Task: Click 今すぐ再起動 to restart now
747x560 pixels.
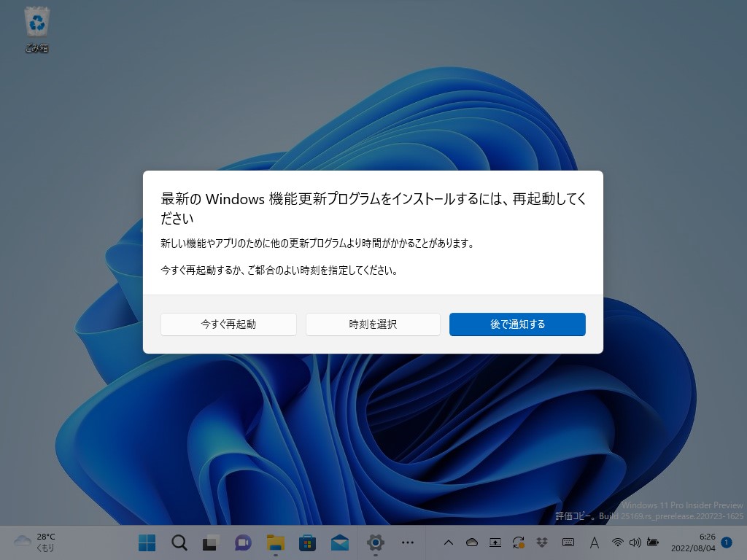Action: (x=228, y=324)
